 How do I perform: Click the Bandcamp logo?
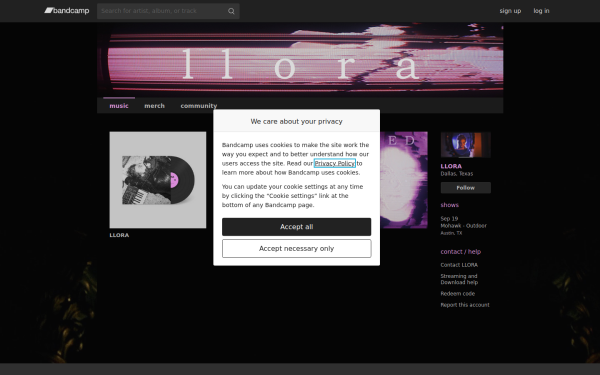[x=67, y=11]
